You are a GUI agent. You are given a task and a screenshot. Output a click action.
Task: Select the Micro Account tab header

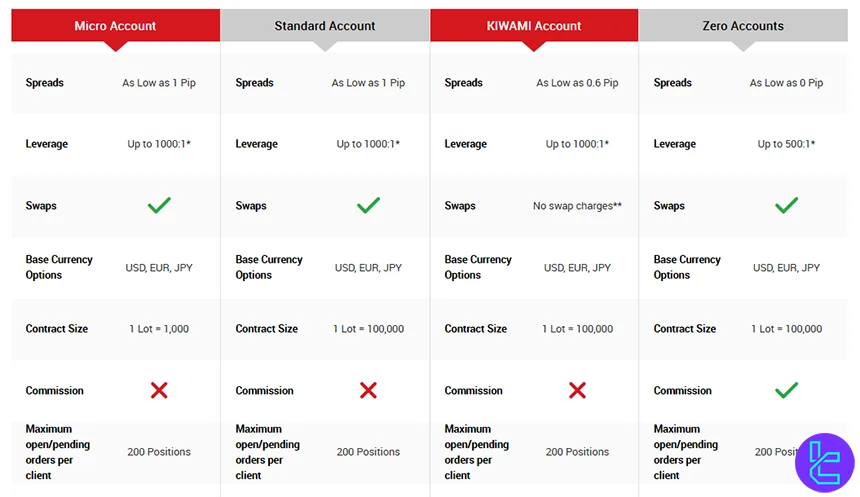116,26
